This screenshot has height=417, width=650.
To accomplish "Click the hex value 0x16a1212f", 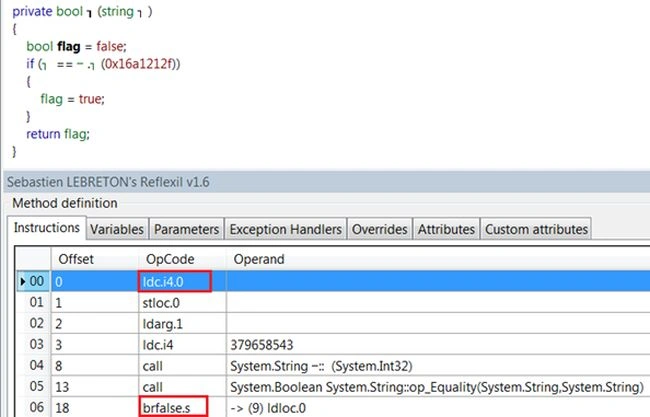I will point(138,64).
